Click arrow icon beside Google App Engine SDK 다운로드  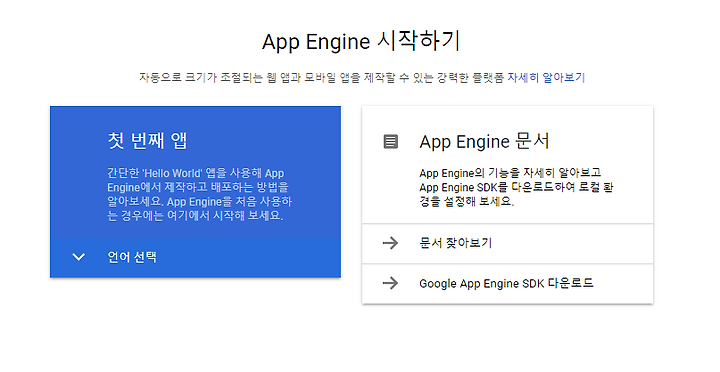[x=390, y=283]
